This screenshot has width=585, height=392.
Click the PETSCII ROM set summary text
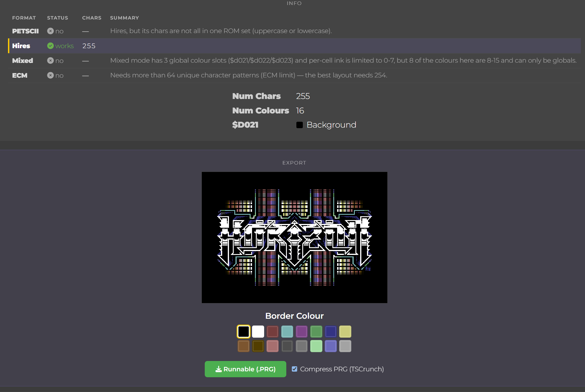(x=221, y=31)
